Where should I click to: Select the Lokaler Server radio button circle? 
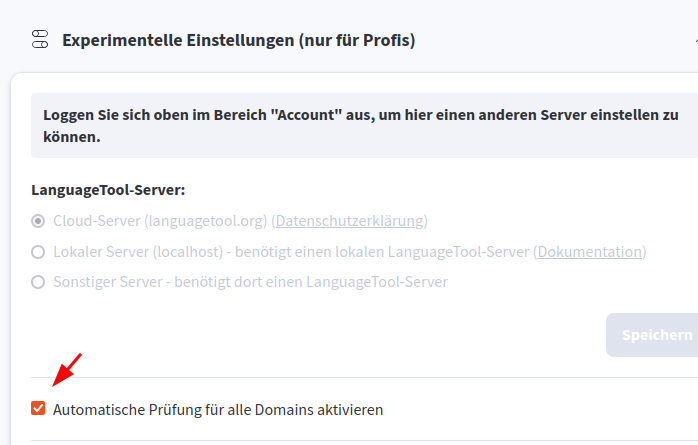pyautogui.click(x=38, y=252)
